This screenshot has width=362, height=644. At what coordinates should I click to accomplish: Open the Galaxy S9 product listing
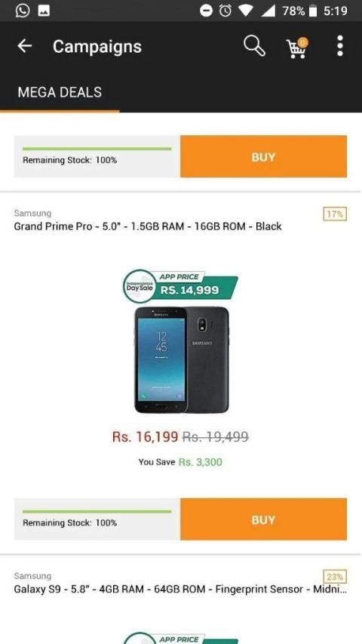[x=180, y=590]
